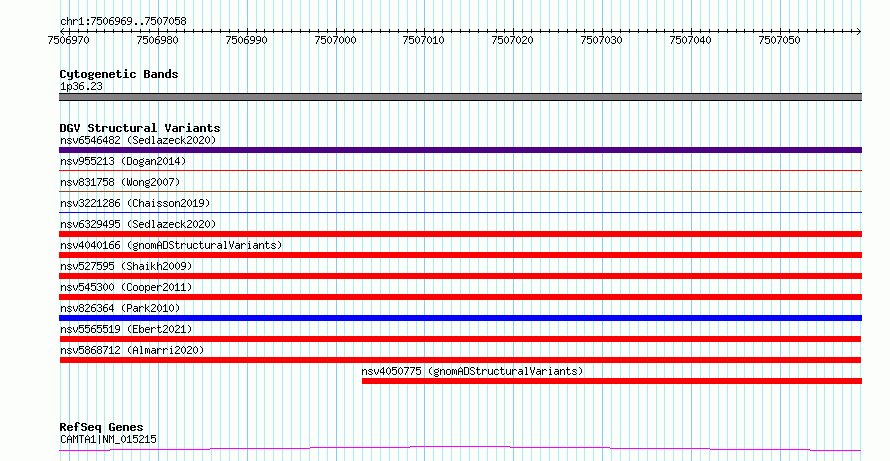Click the nsv4050775 (gnomADStructuralVariants) label
Viewport: 890px width, 461px height.
[472, 371]
